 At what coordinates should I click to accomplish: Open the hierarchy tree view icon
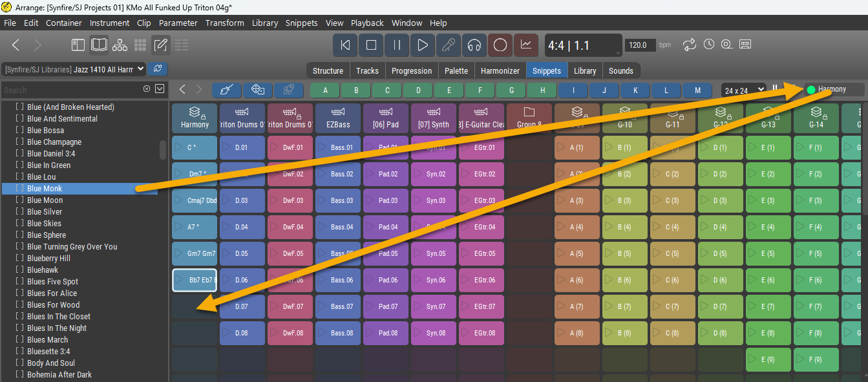coord(120,45)
